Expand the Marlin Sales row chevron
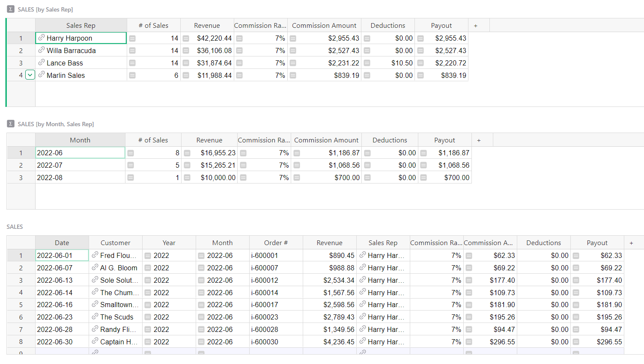 30,74
